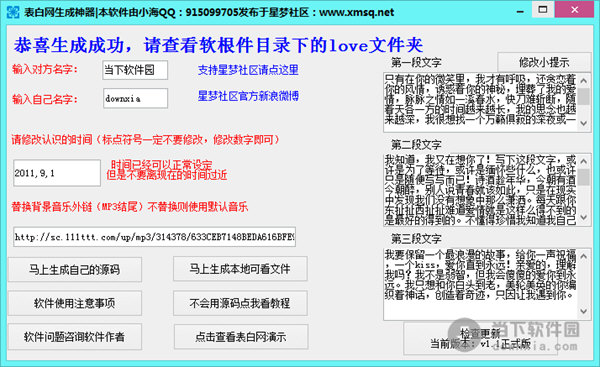Click 检查更新 version button
Screen dimensions: 600x367
(x=481, y=339)
